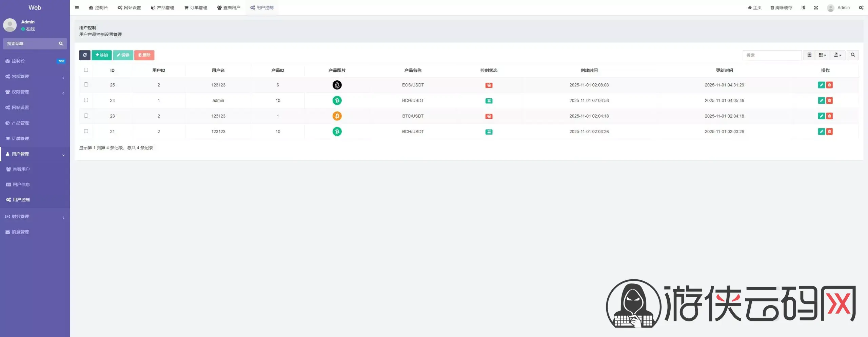This screenshot has height=337, width=868.
Task: Click the fullscreen icon in top bar
Action: [x=816, y=8]
